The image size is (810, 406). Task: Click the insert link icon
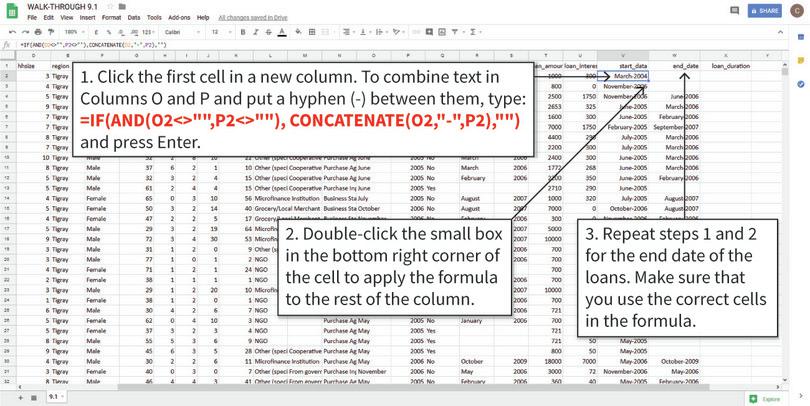tap(416, 32)
